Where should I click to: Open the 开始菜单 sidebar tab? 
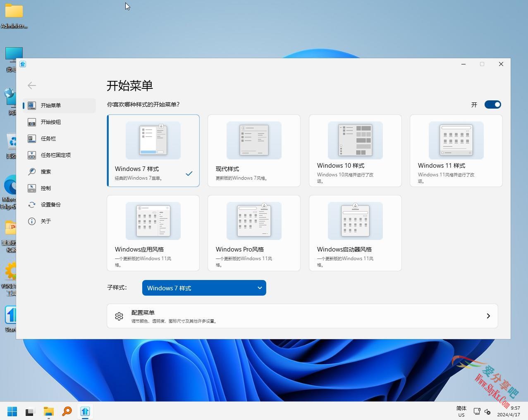point(59,105)
